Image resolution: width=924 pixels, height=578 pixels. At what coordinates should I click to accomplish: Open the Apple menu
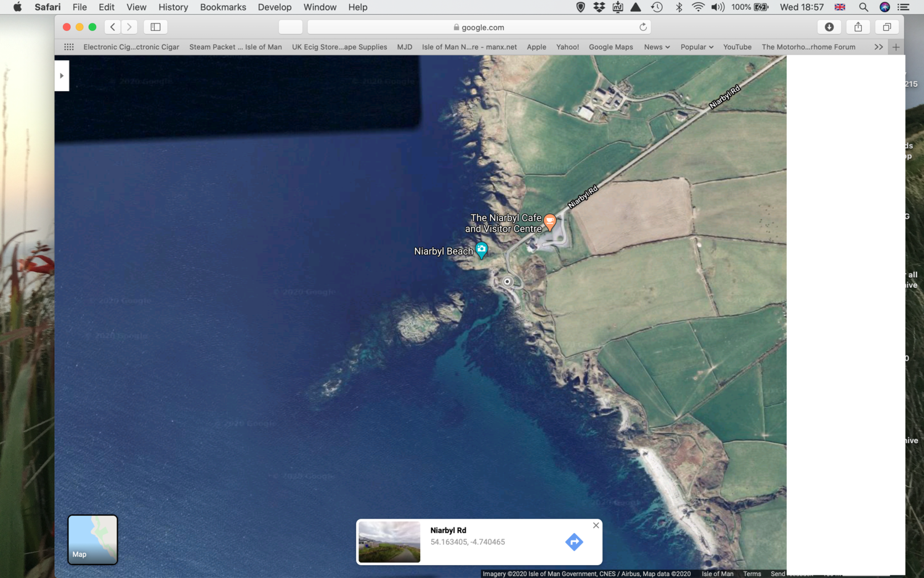click(x=17, y=7)
